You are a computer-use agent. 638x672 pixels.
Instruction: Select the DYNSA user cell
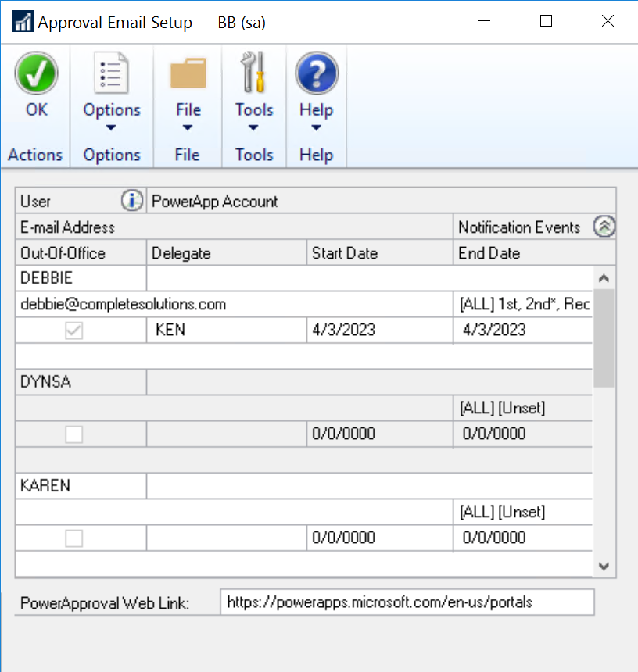point(81,381)
